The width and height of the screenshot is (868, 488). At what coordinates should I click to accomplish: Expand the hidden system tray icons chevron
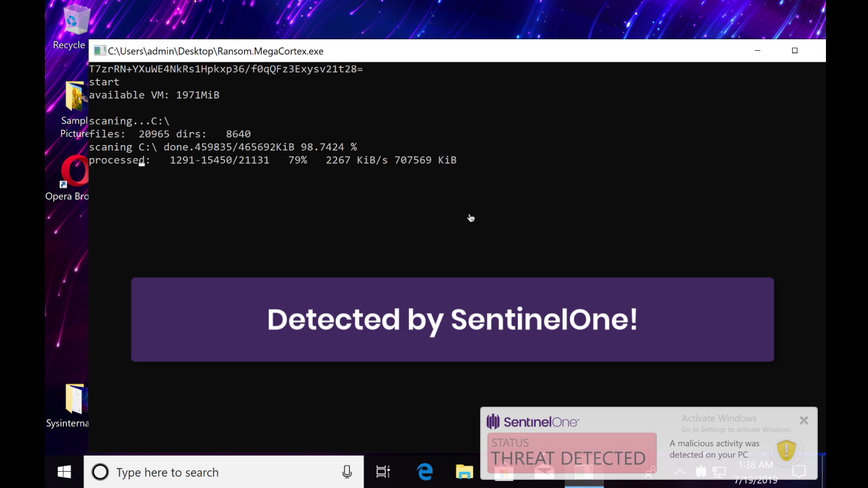pyautogui.click(x=679, y=472)
